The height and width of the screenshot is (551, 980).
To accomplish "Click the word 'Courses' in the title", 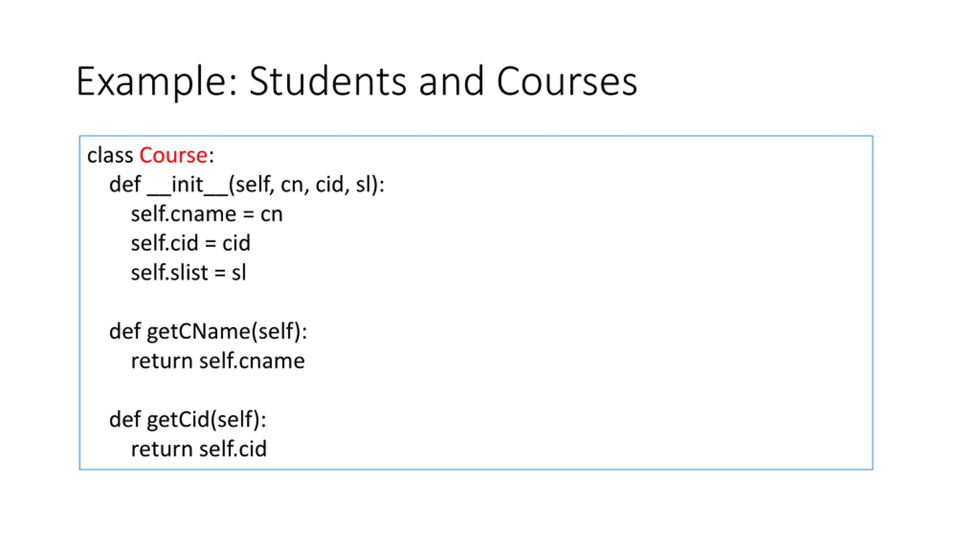I will coord(567,81).
